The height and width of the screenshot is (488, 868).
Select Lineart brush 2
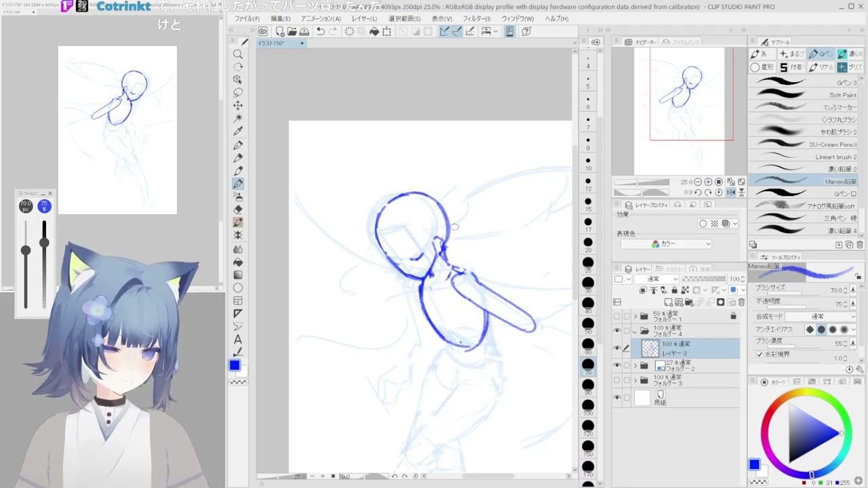pyautogui.click(x=804, y=157)
